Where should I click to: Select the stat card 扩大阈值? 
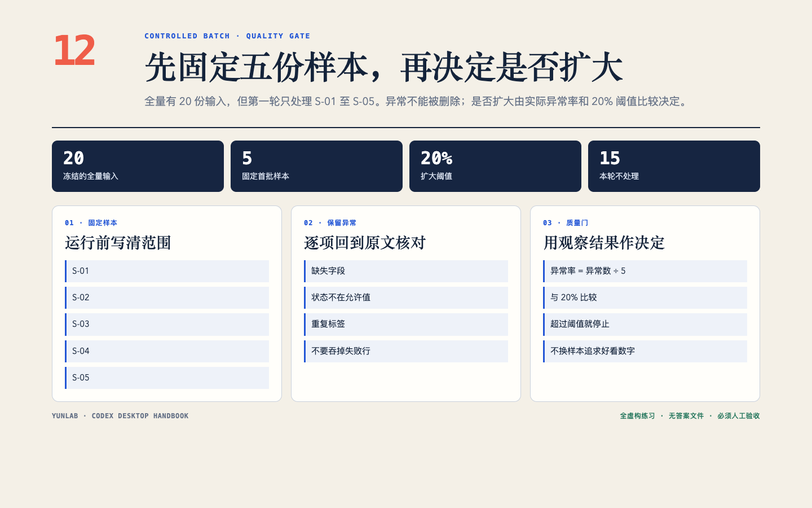495,166
